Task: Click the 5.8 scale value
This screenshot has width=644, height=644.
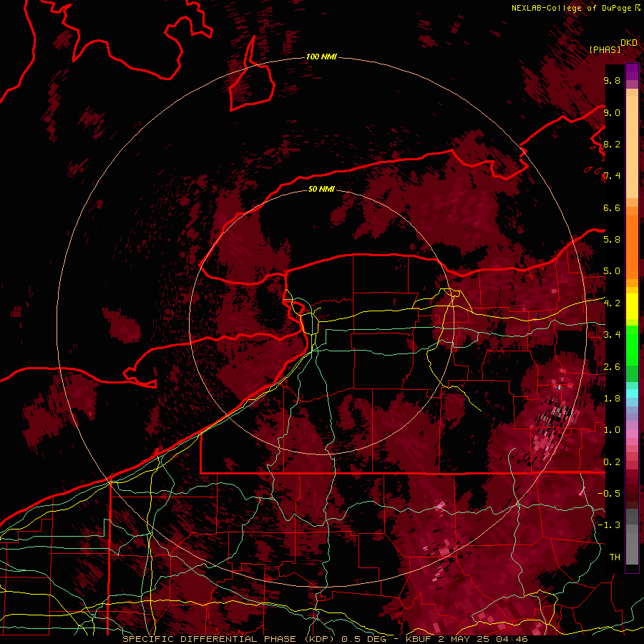Action: pyautogui.click(x=612, y=240)
